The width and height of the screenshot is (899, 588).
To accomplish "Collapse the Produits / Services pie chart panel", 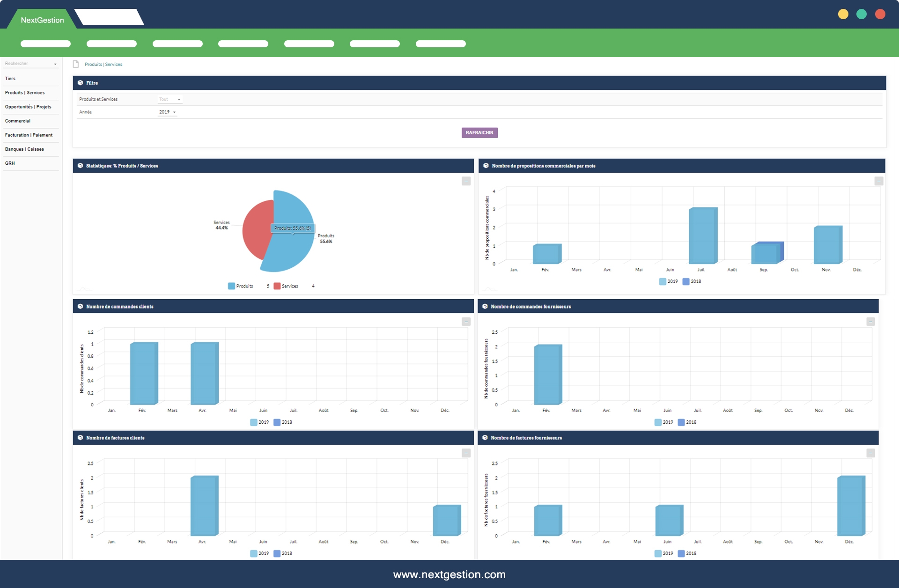I will pyautogui.click(x=466, y=181).
